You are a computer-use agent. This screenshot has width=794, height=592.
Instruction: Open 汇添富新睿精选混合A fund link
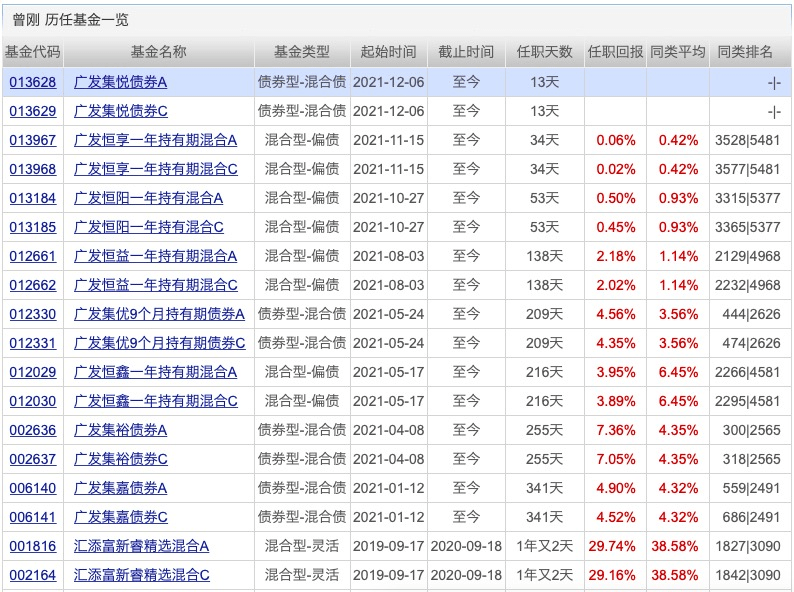142,546
